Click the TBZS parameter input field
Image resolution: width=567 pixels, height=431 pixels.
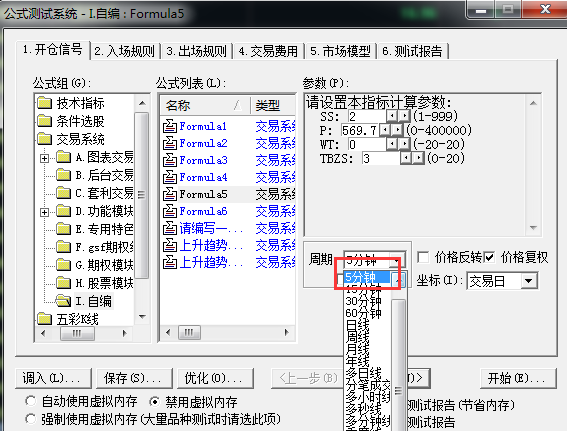[381, 158]
